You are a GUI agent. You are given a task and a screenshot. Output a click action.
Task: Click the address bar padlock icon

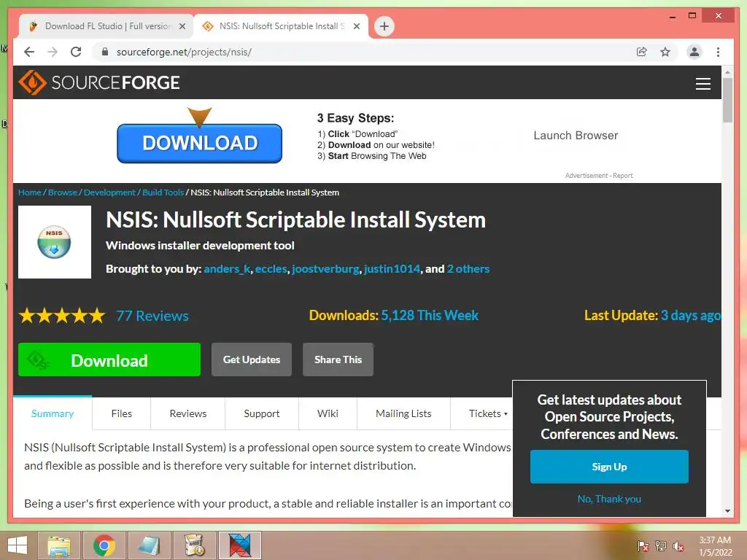click(105, 52)
